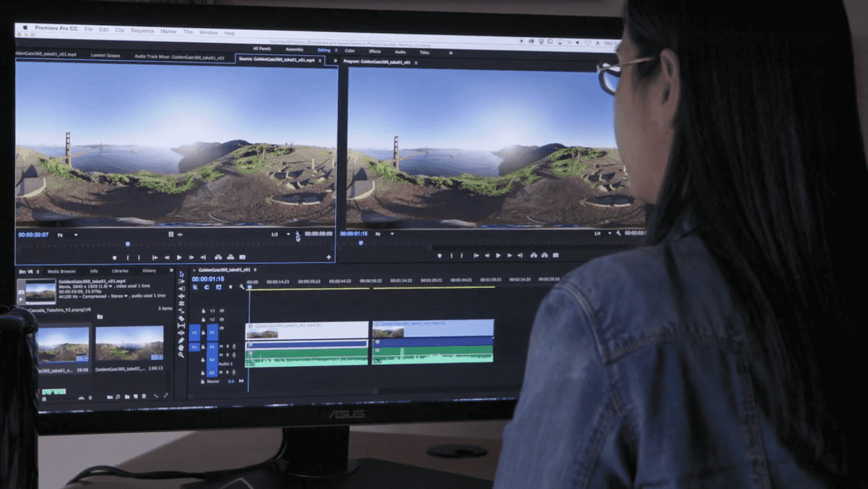
Task: Switch to the Color workspace
Action: [350, 51]
